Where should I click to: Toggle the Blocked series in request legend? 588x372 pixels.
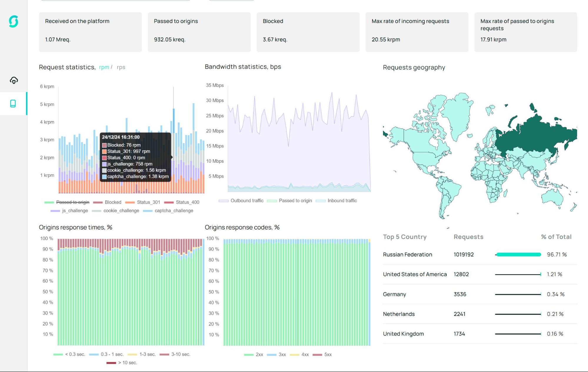pos(113,202)
